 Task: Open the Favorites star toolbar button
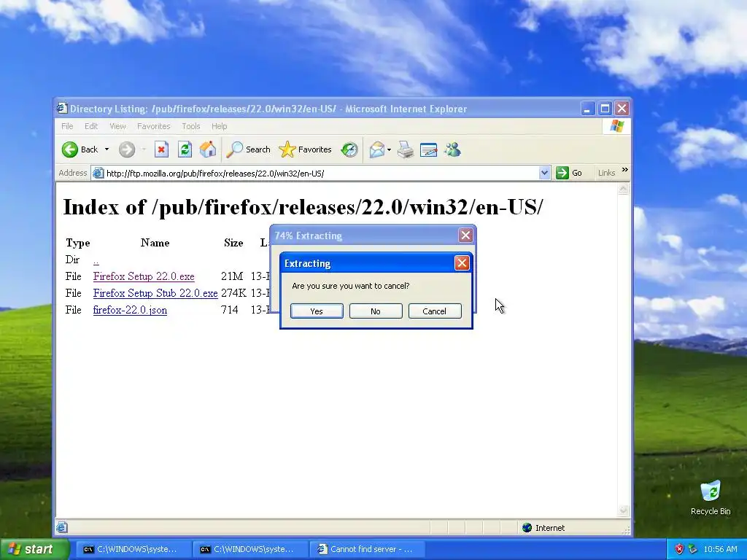click(x=306, y=149)
